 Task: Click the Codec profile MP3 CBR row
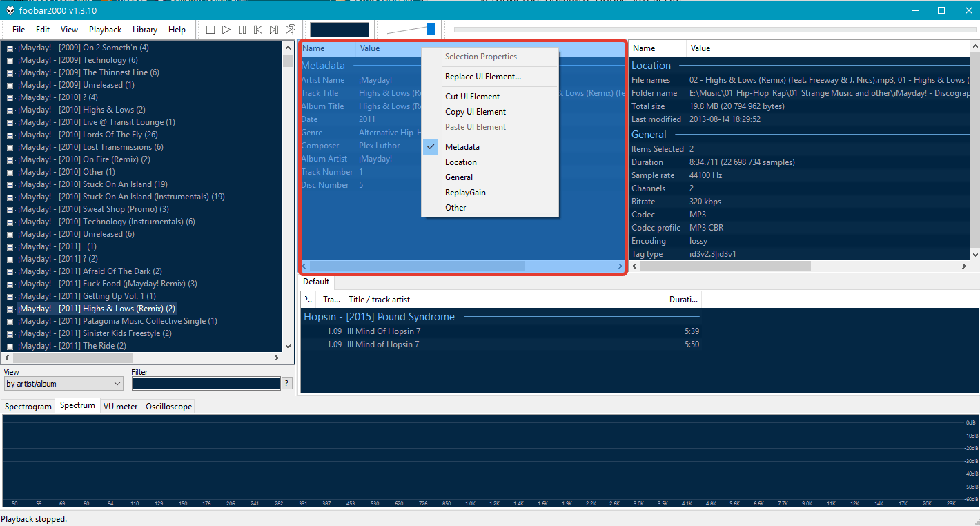pos(799,228)
